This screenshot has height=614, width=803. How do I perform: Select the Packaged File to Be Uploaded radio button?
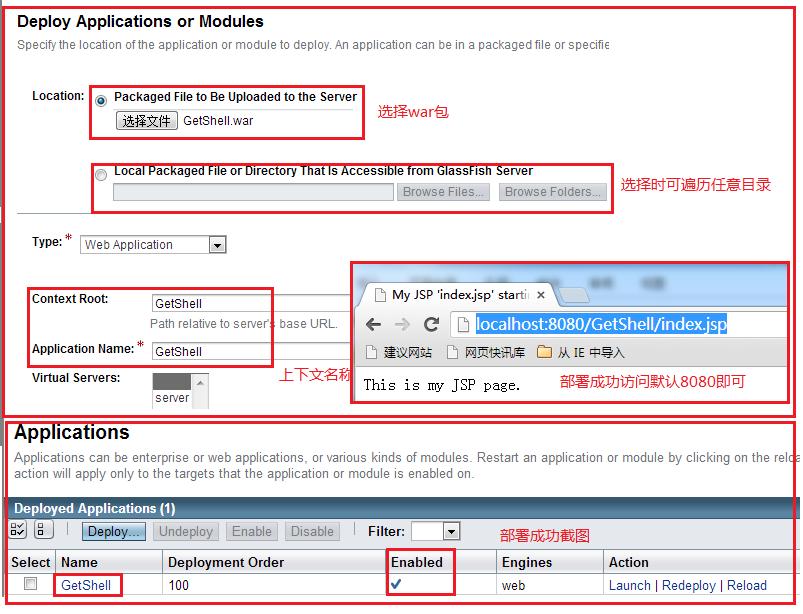tap(101, 100)
